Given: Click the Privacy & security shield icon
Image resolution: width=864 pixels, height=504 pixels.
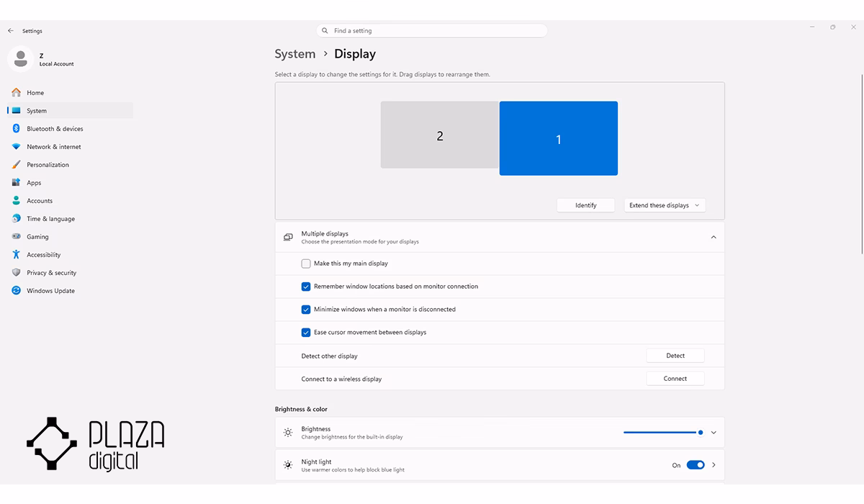Looking at the screenshot, I should point(16,273).
